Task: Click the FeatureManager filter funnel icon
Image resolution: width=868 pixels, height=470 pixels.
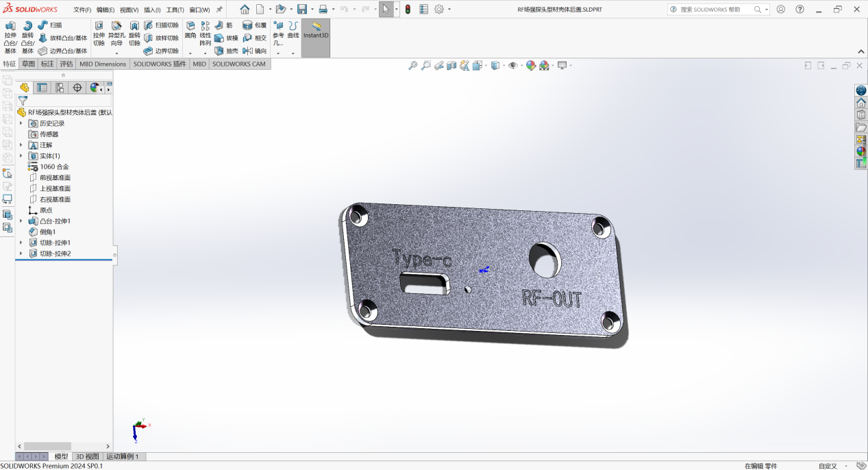Action: point(23,101)
